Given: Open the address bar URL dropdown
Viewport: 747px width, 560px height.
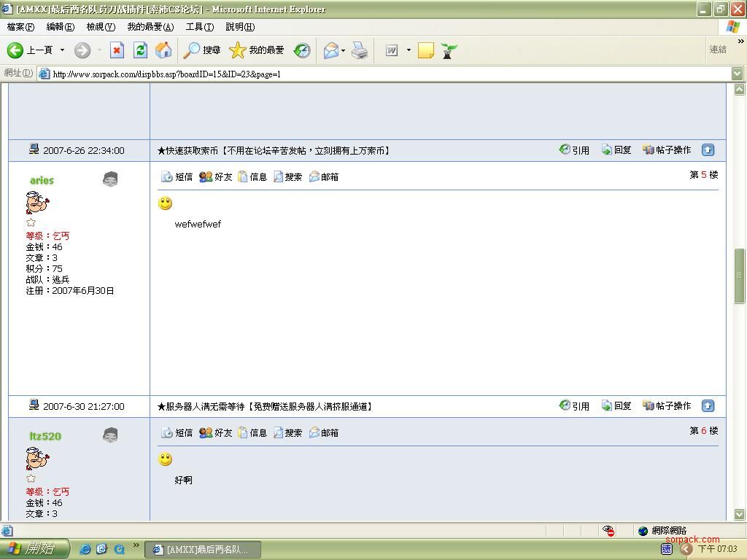Looking at the screenshot, I should point(737,74).
